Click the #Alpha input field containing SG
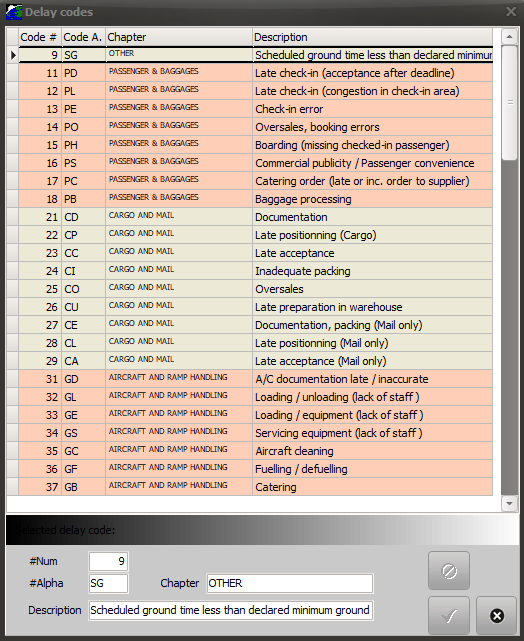 108,583
